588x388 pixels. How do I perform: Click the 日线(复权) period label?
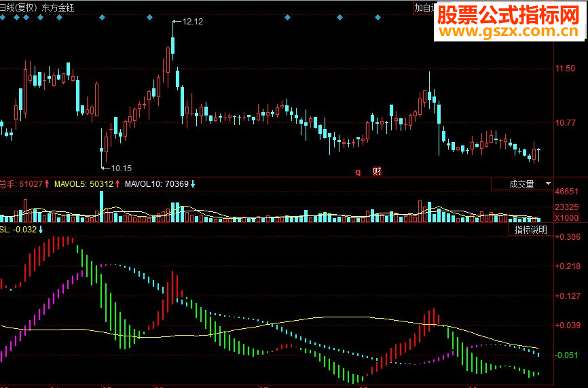pyautogui.click(x=19, y=7)
